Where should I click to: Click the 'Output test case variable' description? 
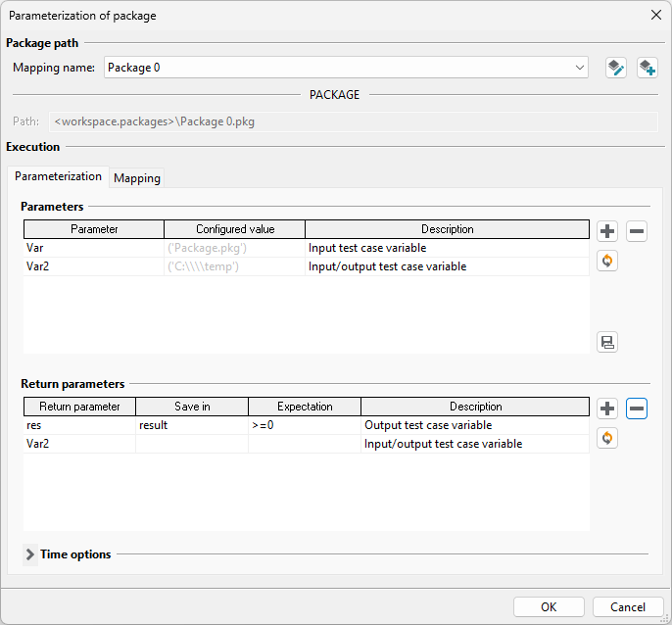pyautogui.click(x=475, y=425)
